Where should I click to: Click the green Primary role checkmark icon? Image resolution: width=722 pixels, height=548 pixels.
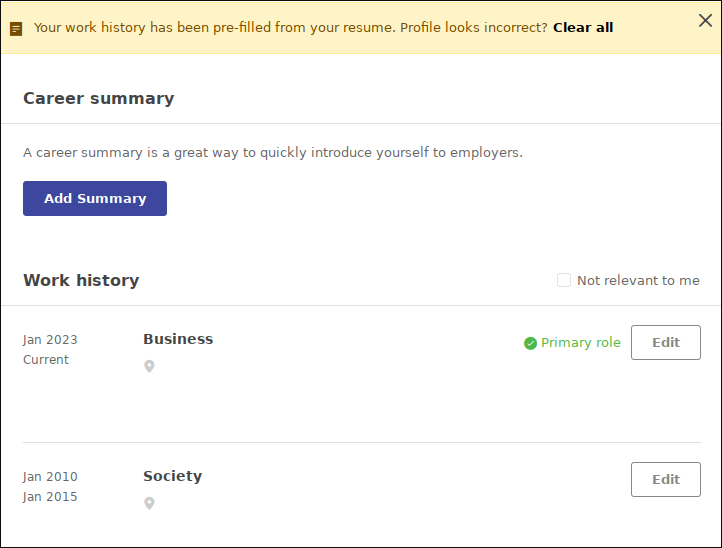point(530,343)
